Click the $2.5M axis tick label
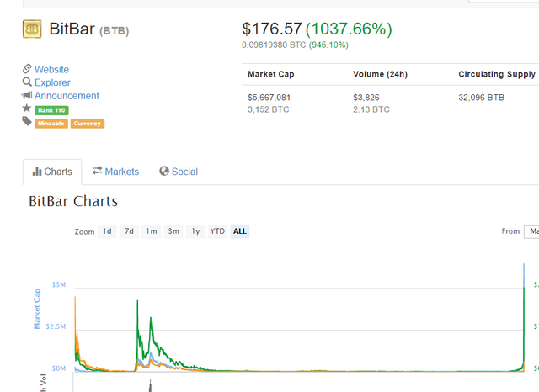Viewport: 539px width, 392px height. [x=56, y=326]
